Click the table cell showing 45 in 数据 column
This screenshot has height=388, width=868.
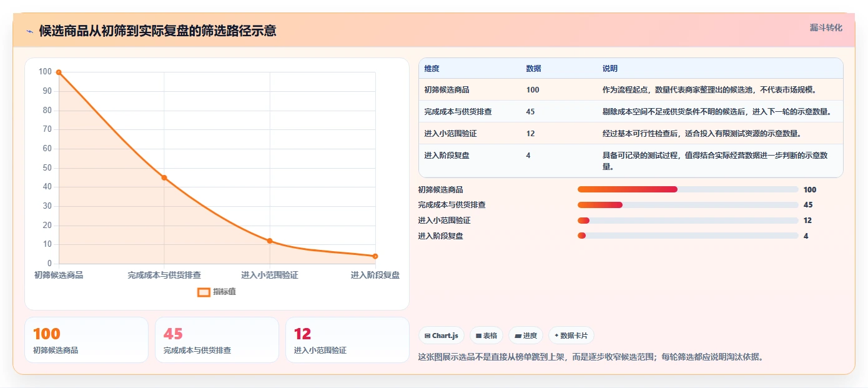(x=530, y=112)
